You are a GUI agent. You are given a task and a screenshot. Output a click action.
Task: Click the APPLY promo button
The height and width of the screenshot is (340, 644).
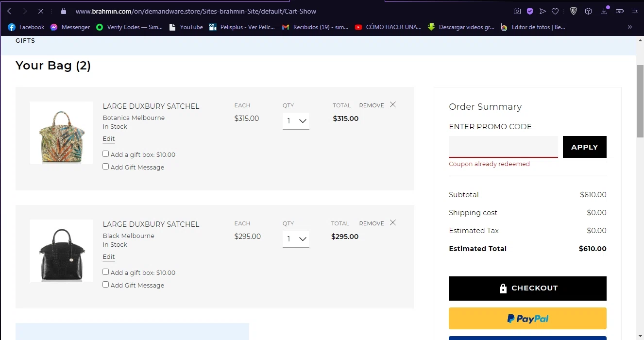585,147
